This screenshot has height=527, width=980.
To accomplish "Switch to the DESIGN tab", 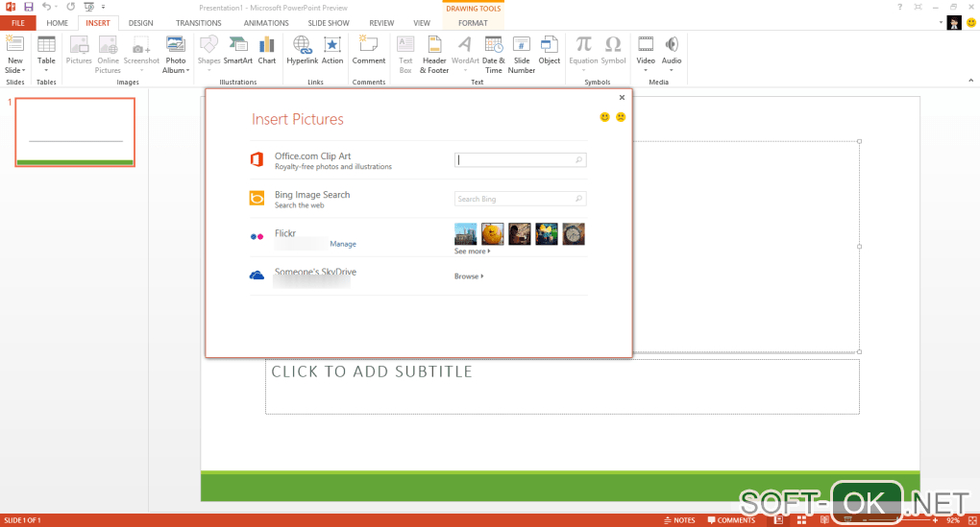I will [140, 23].
